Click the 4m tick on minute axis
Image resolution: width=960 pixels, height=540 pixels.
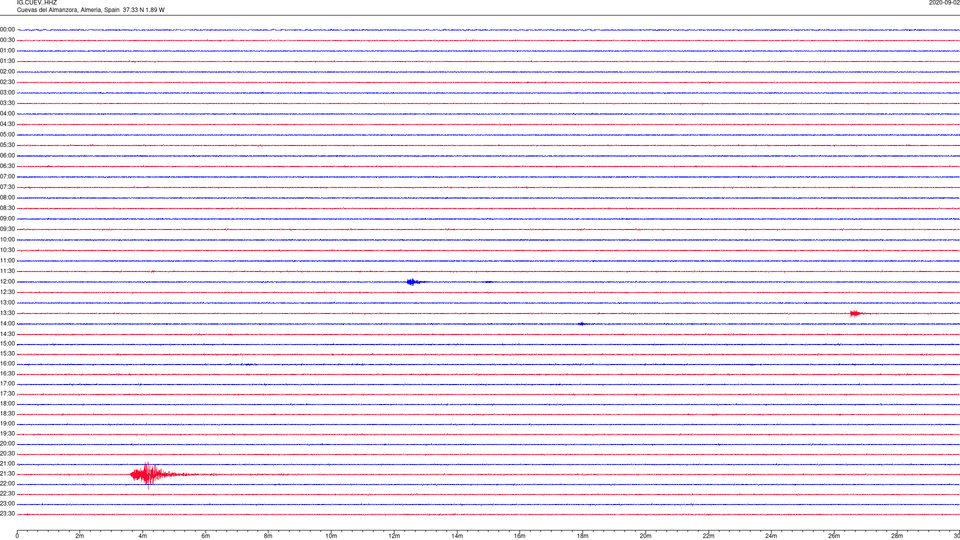tap(143, 536)
